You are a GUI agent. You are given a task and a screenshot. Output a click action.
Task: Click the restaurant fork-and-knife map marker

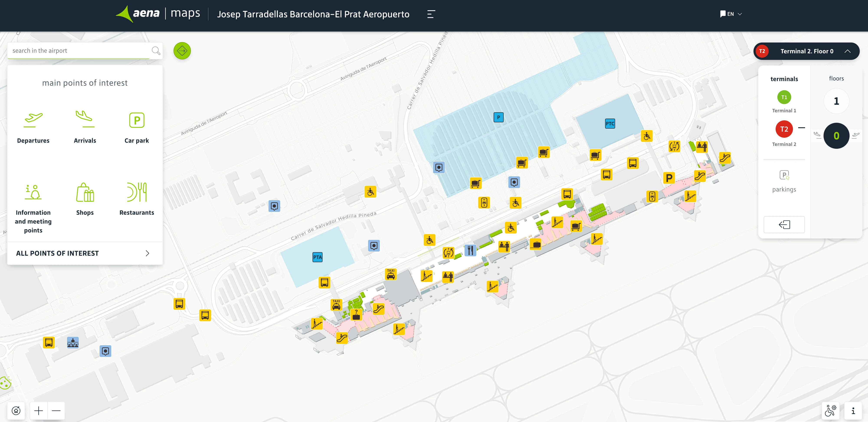coord(470,250)
